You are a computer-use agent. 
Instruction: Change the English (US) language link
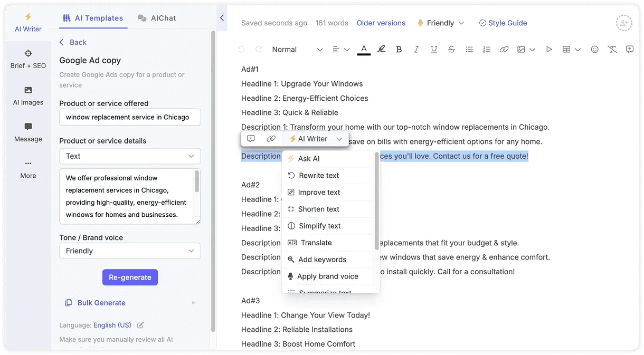click(x=112, y=325)
